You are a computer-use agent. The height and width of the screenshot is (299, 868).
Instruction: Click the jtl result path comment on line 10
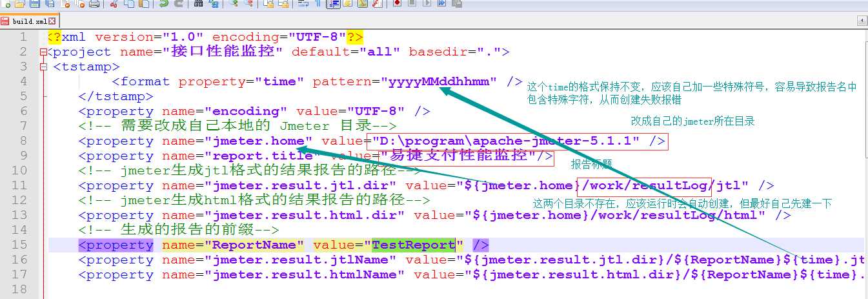pos(250,170)
